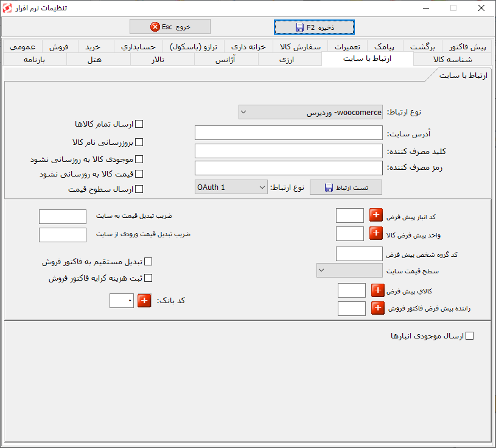This screenshot has width=496, height=448.
Task: Toggle بروزرسانی نام کالا checkbox
Action: click(x=139, y=142)
